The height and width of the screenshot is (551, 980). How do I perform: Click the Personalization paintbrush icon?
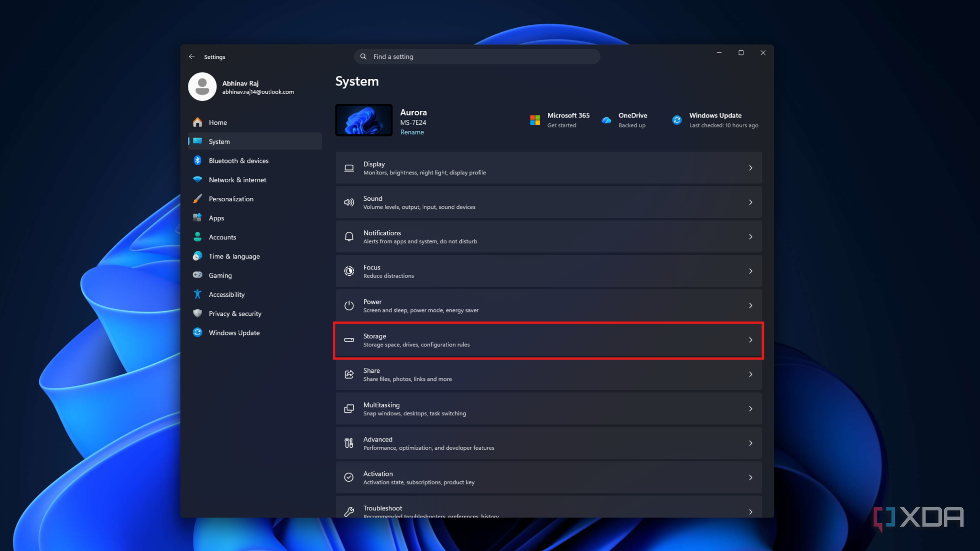coord(197,199)
